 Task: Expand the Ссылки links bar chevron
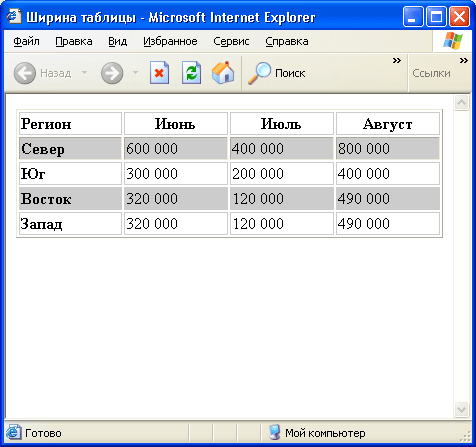(464, 60)
